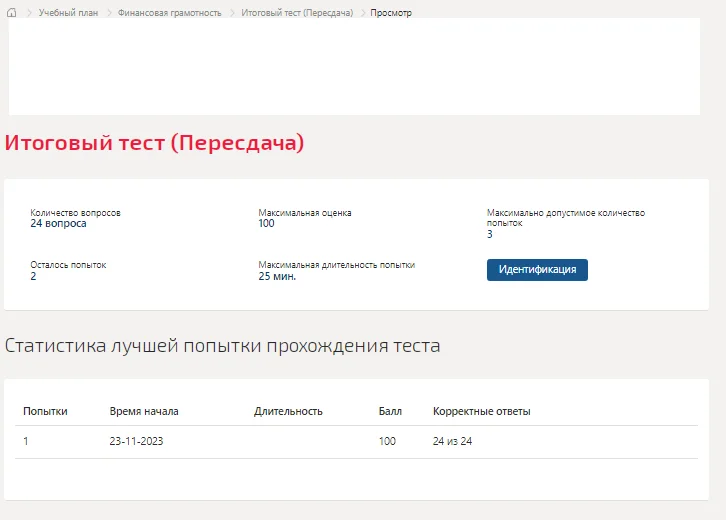
Task: Click the Идентификация button
Action: [x=537, y=269]
